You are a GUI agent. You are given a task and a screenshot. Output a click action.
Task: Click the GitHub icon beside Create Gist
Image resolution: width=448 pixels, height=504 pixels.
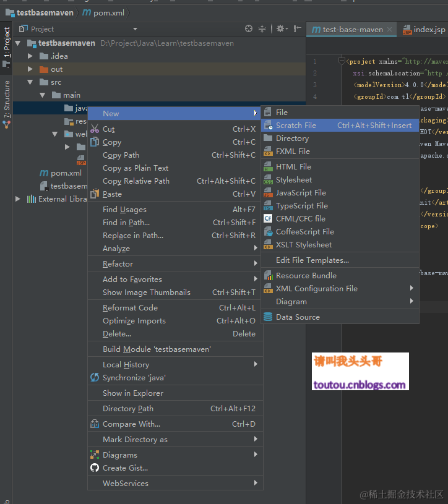pyautogui.click(x=95, y=468)
